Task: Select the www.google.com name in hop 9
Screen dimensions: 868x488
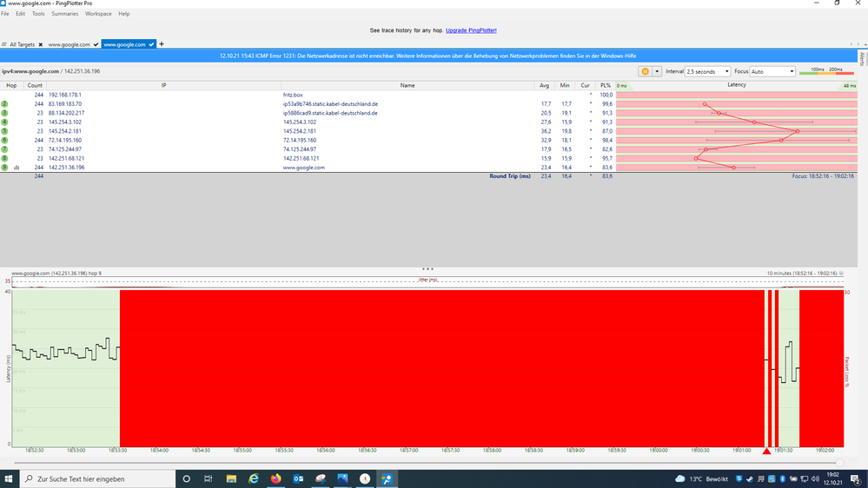Action: 304,167
